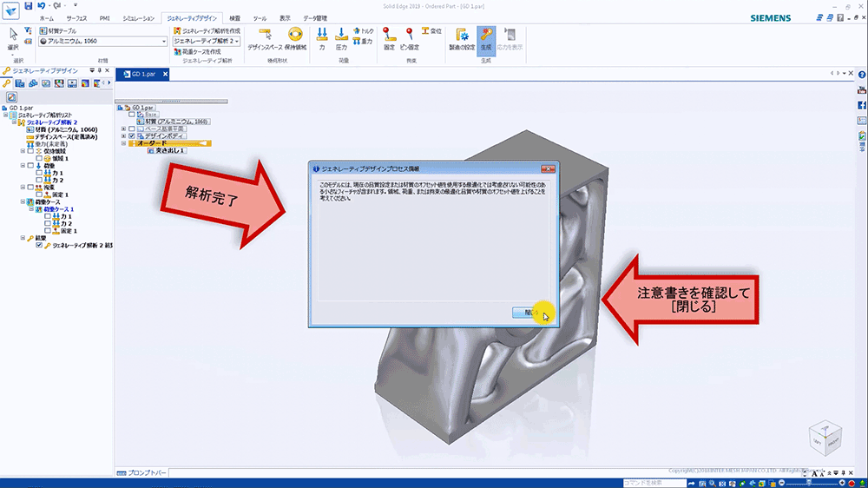The width and height of the screenshot is (868, 488).
Task: Toggle the 固定 1 checkbox under 拘束
Action: [39, 195]
